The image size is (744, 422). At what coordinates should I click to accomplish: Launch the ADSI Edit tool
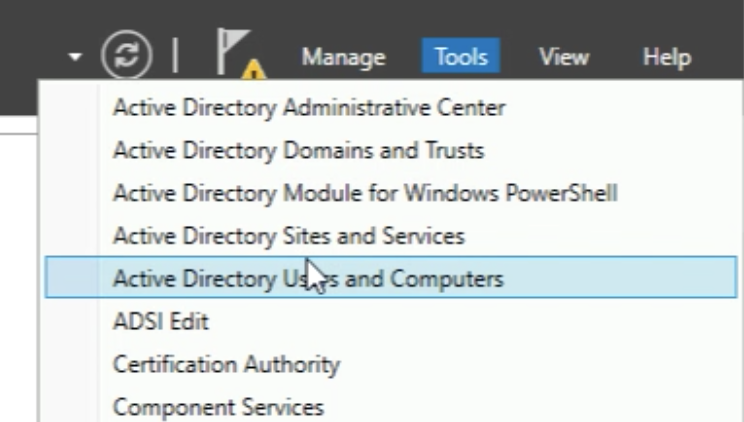click(x=160, y=322)
